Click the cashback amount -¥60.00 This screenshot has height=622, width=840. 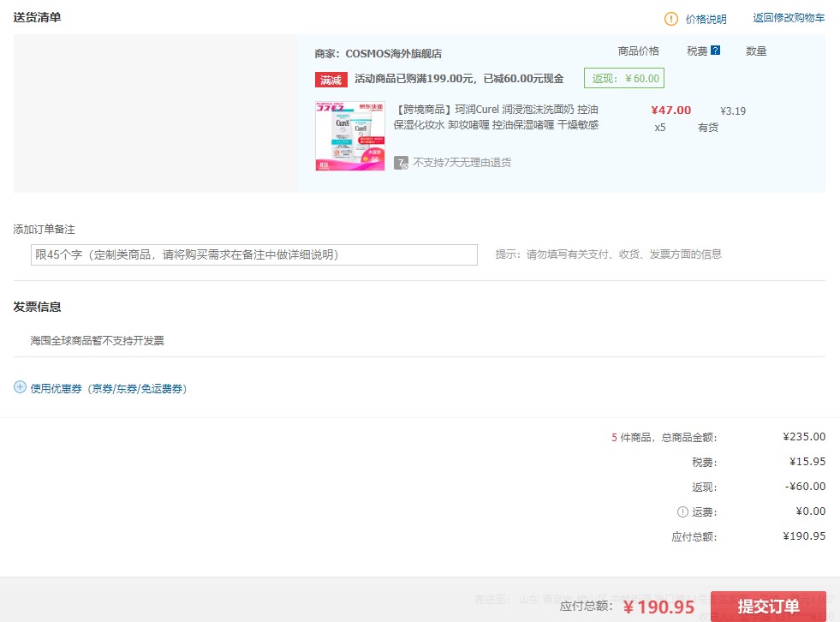pos(805,487)
